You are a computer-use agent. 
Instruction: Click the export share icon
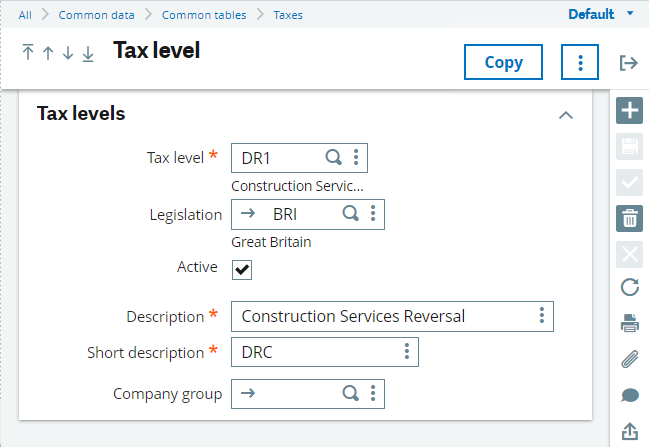click(630, 431)
